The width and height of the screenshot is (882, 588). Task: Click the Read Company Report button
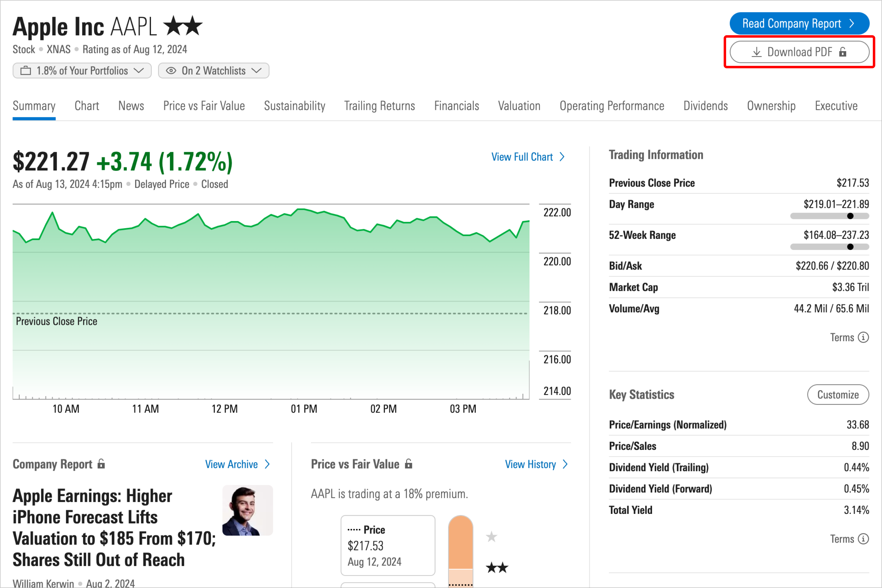tap(799, 24)
